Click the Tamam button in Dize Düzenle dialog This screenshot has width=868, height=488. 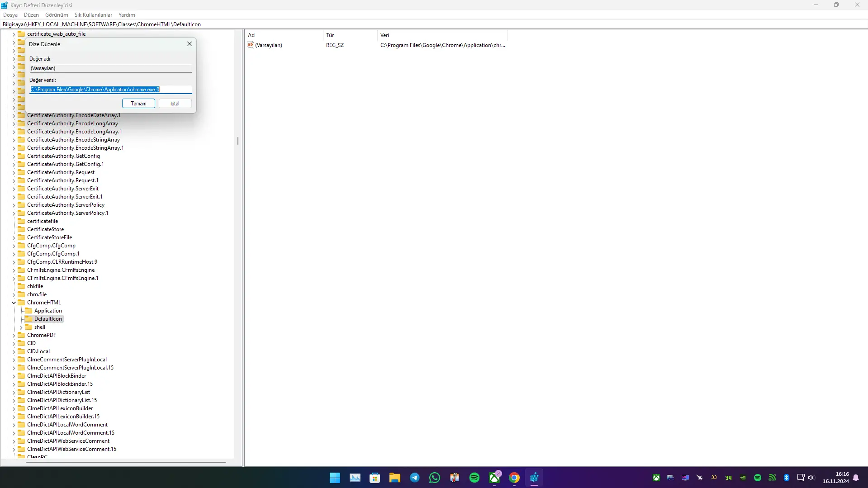(138, 104)
